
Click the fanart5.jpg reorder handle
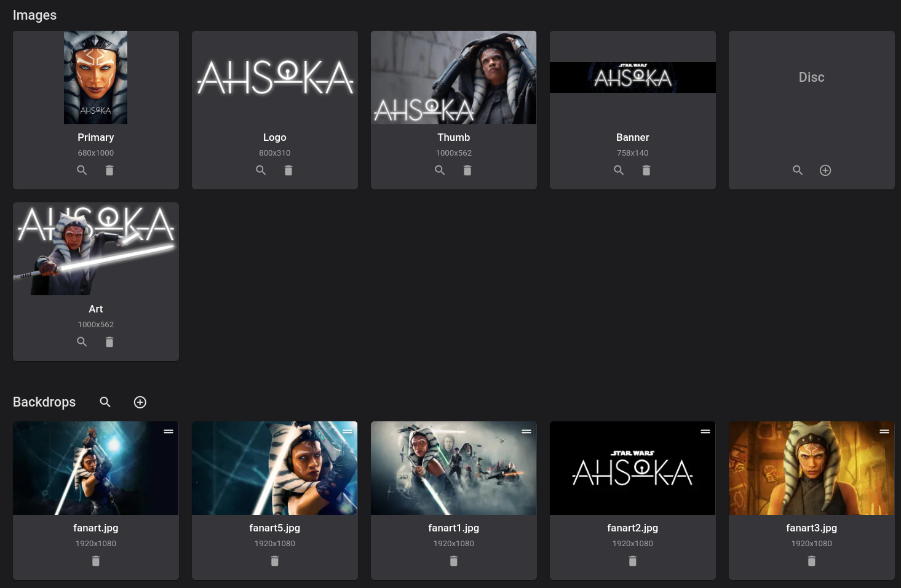point(347,432)
